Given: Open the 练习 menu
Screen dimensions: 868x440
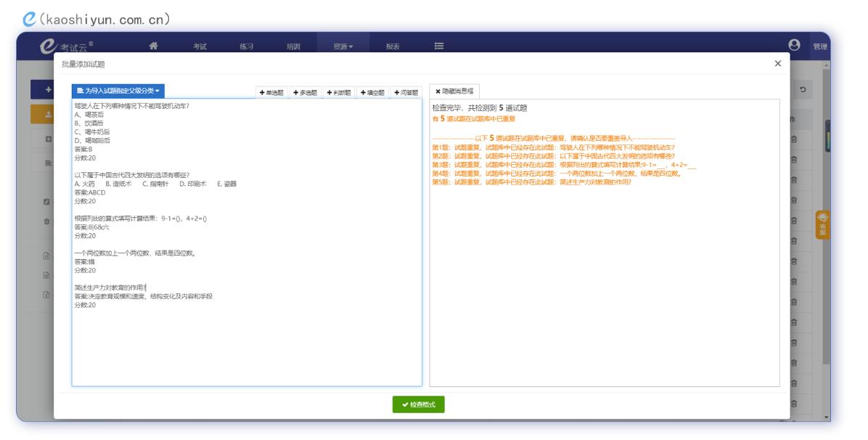Looking at the screenshot, I should click(x=246, y=46).
